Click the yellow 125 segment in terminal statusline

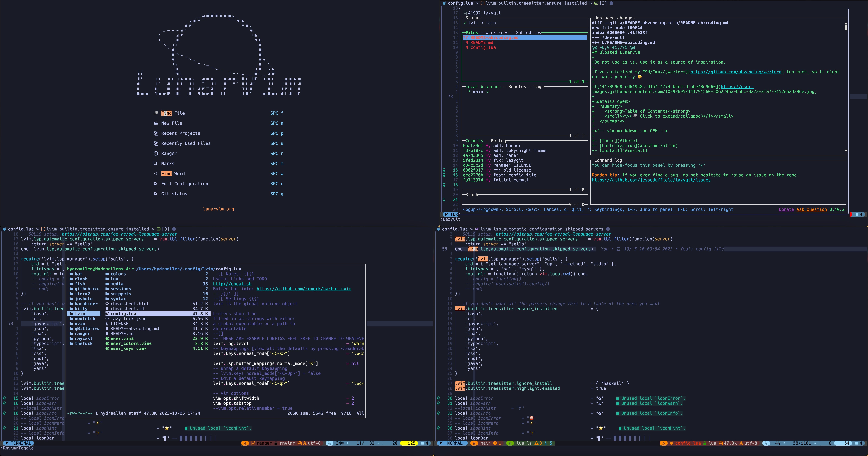coord(409,443)
